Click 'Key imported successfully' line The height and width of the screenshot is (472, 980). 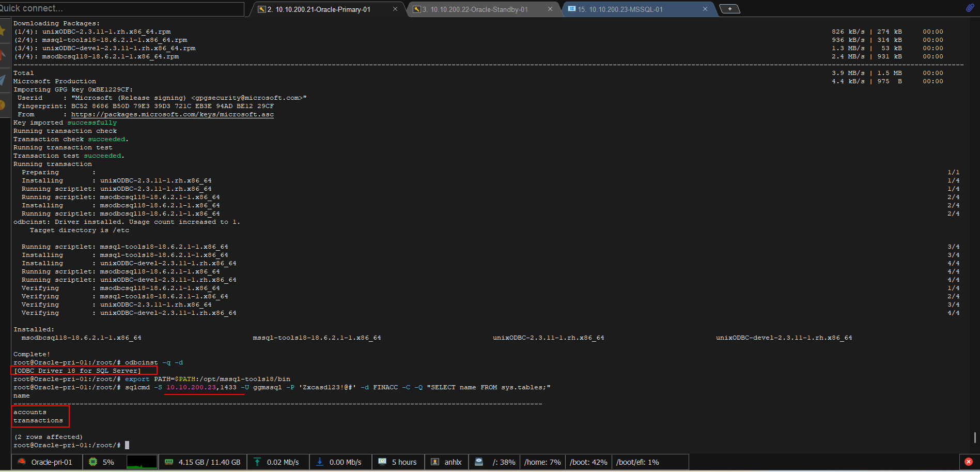65,123
